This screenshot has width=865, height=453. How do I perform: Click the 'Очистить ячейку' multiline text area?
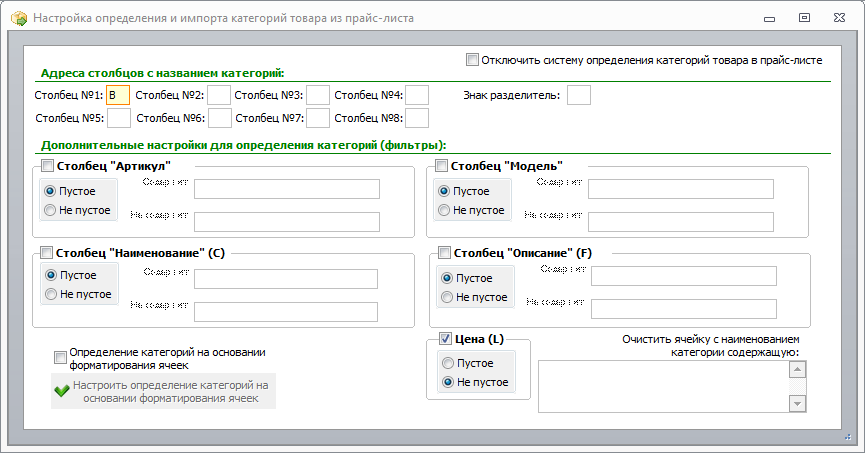coord(664,386)
